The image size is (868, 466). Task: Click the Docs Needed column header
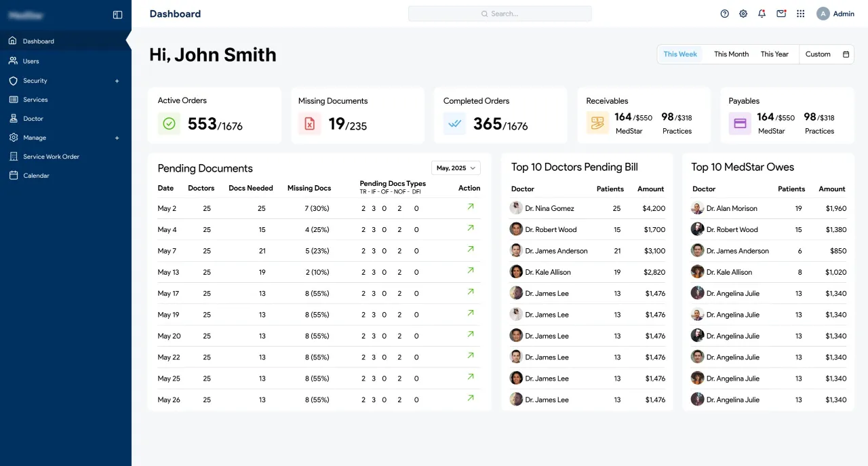[251, 188]
